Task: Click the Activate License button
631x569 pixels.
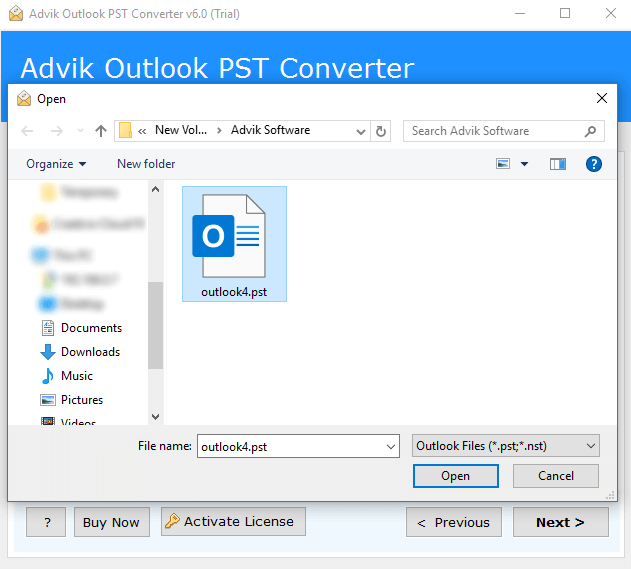Action: click(233, 521)
